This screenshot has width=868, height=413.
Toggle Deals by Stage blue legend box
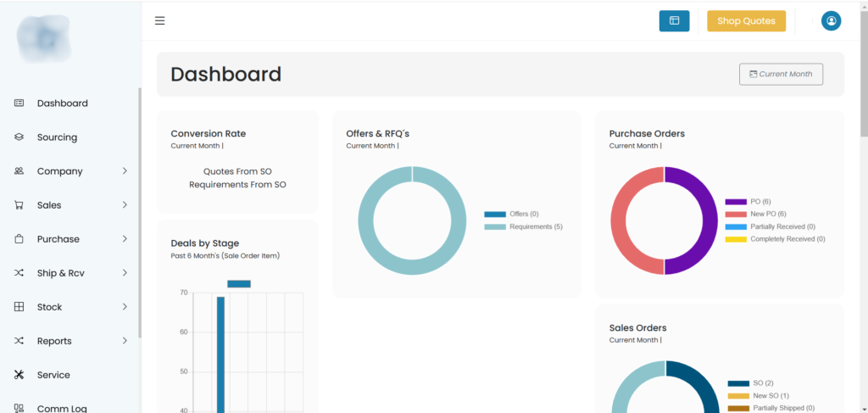(x=239, y=284)
